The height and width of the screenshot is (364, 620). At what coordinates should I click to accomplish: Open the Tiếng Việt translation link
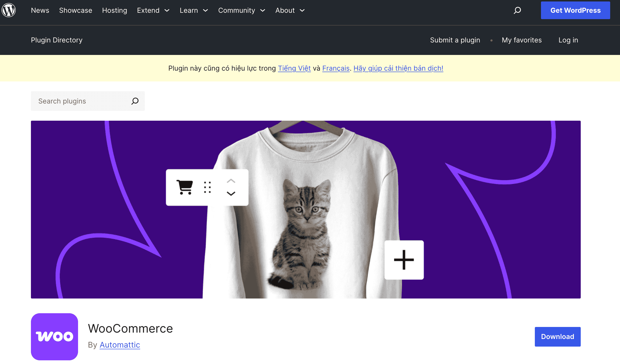pos(294,68)
